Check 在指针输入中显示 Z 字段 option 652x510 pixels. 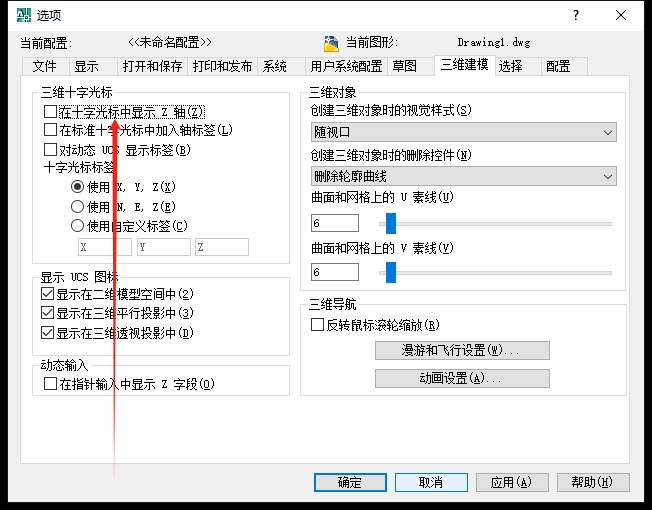(51, 384)
